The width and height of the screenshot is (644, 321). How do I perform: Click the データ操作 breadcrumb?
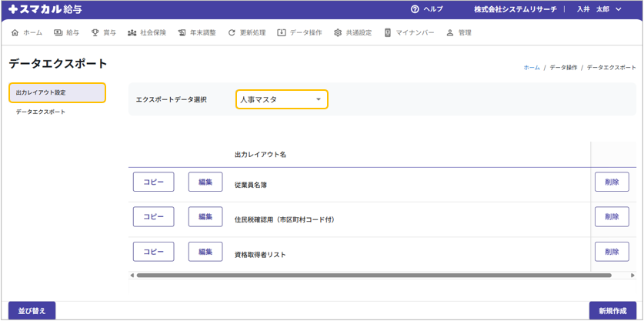tap(563, 68)
